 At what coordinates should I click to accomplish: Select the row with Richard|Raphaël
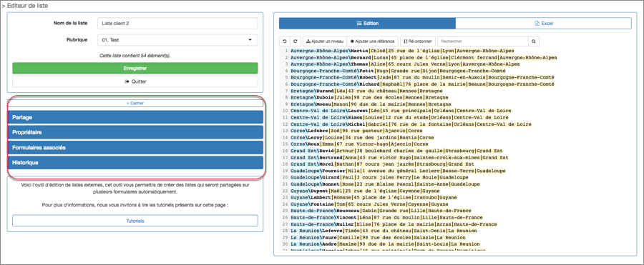click(422, 84)
